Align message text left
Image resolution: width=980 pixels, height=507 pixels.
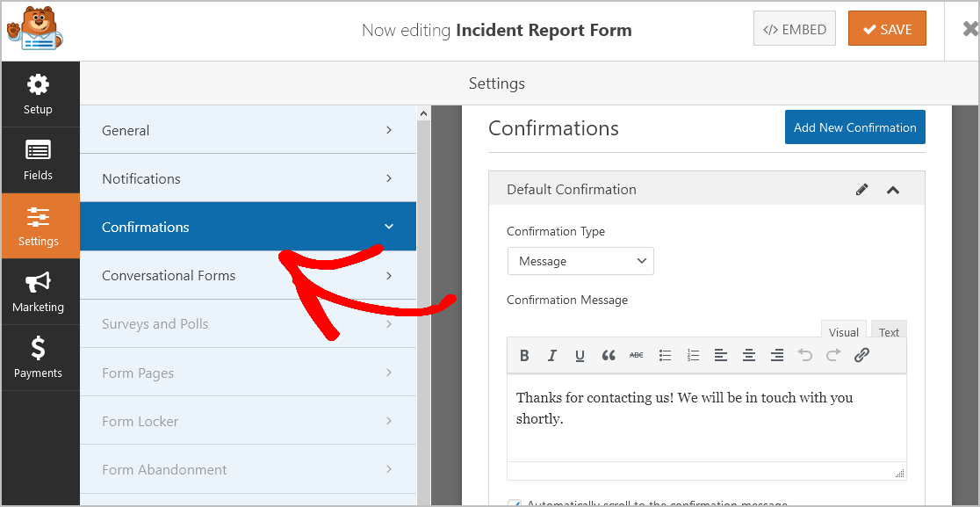point(721,356)
